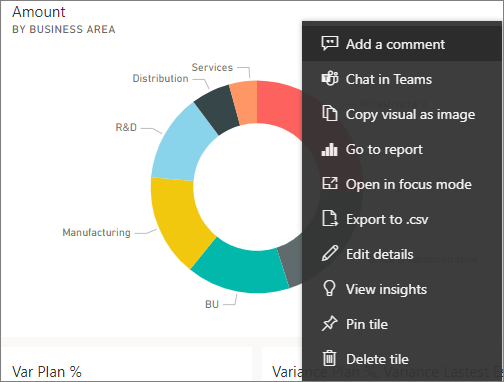Open the Amount by Business Area tile title
The image size is (504, 382).
63,20
